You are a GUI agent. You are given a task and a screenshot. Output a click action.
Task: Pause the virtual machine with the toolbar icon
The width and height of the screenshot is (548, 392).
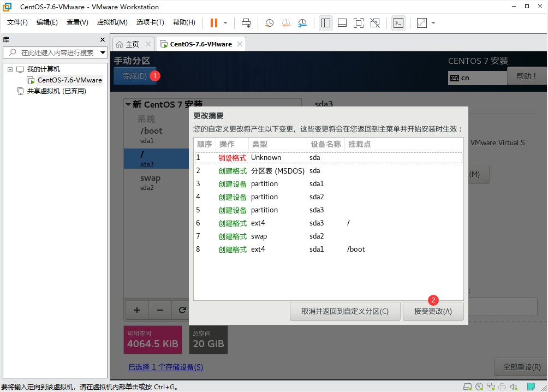pyautogui.click(x=213, y=23)
